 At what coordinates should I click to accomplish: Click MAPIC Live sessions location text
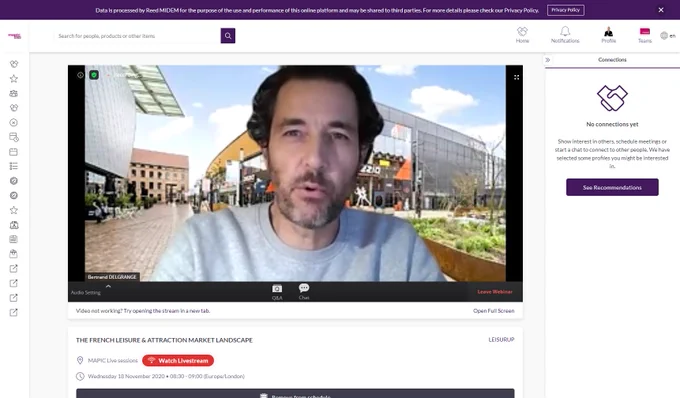(x=113, y=361)
